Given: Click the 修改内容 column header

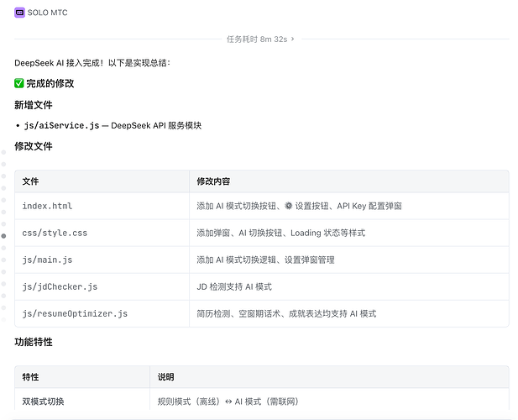Looking at the screenshot, I should click(349, 181).
